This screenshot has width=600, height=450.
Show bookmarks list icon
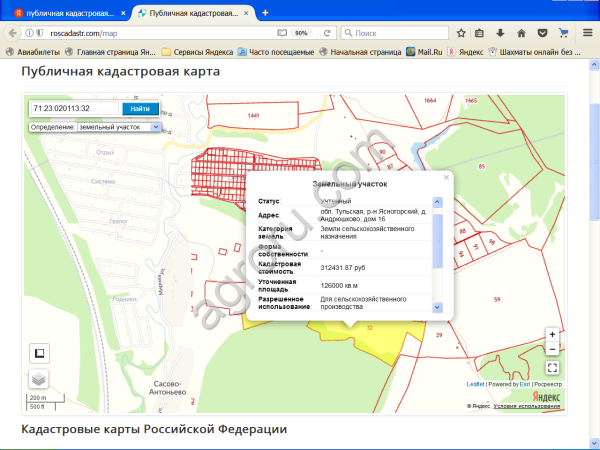[479, 33]
